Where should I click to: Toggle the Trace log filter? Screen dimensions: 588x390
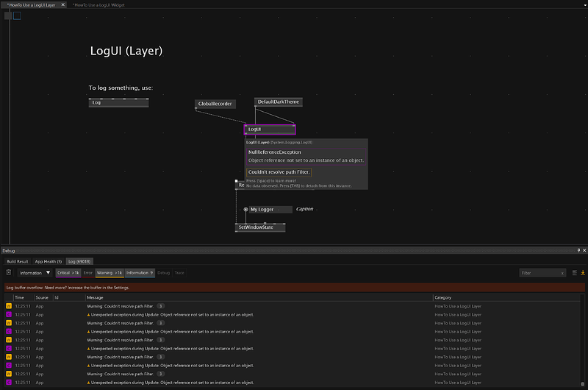coord(179,273)
